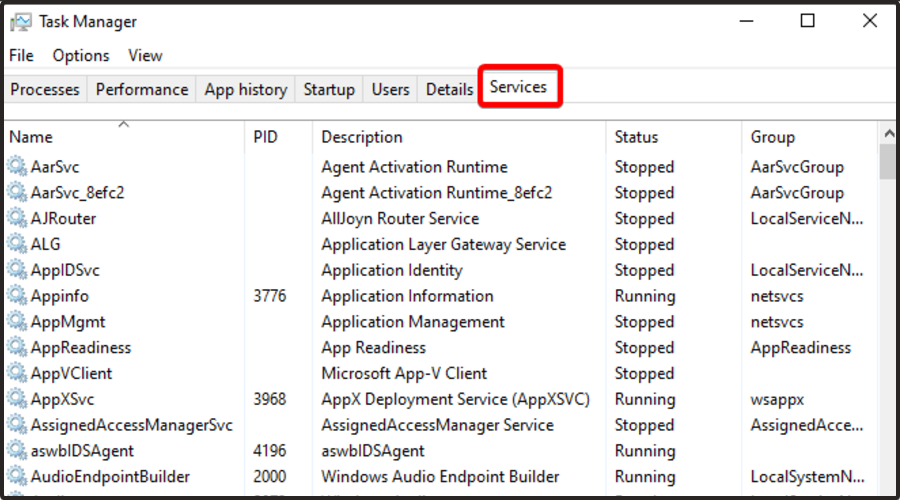Screen dimensions: 900x500
Task: Click the scrollbar up arrow
Action: 889,134
